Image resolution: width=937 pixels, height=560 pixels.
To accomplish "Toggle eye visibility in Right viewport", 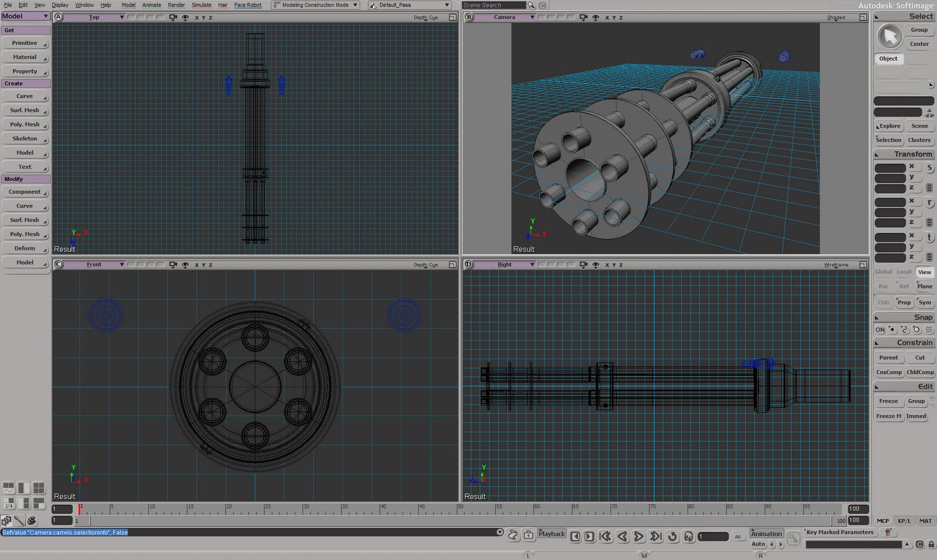I will (x=596, y=264).
